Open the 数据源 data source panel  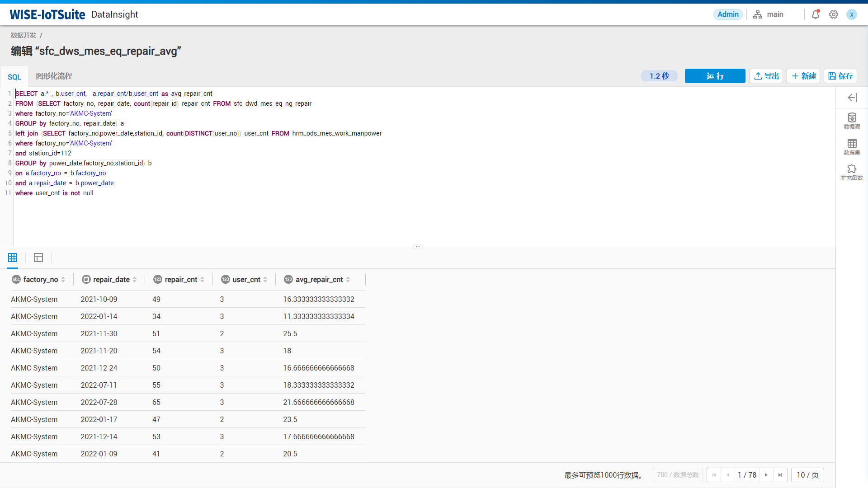point(852,121)
